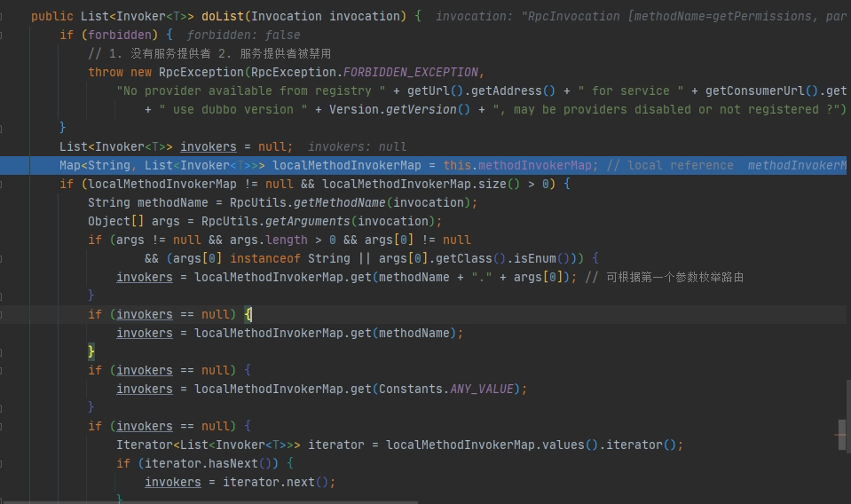
Task: Click the ANY_VALUE constant
Action: (481, 389)
